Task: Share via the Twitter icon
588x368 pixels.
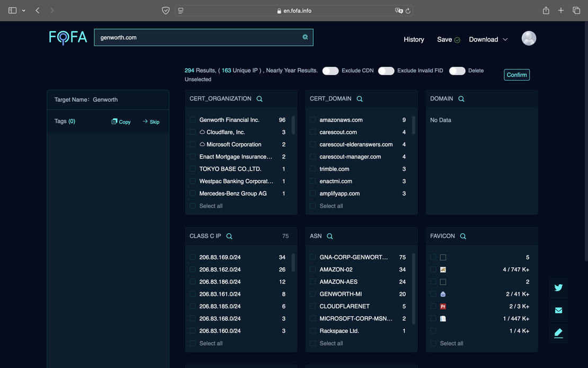Action: tap(558, 288)
